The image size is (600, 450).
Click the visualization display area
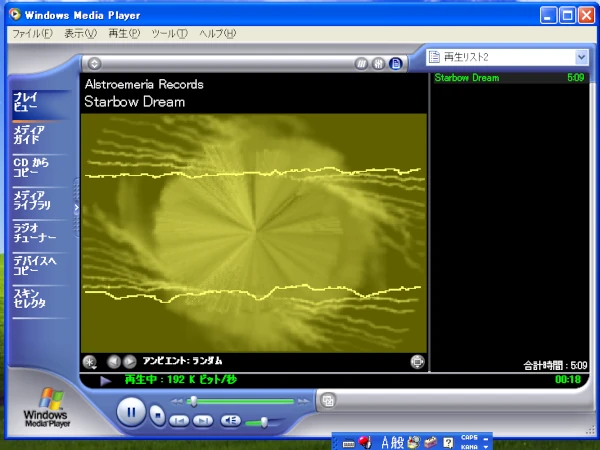pyautogui.click(x=254, y=233)
